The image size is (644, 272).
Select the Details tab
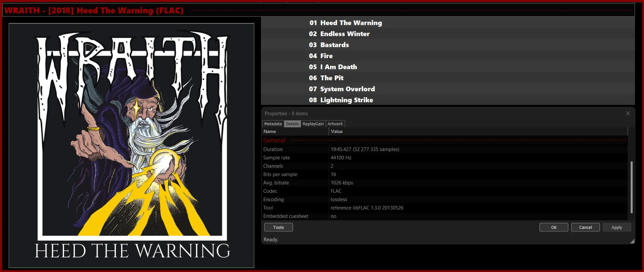click(x=292, y=124)
